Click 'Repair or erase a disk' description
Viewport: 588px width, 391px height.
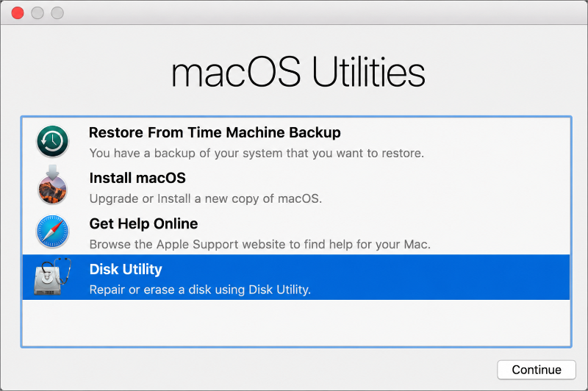200,290
